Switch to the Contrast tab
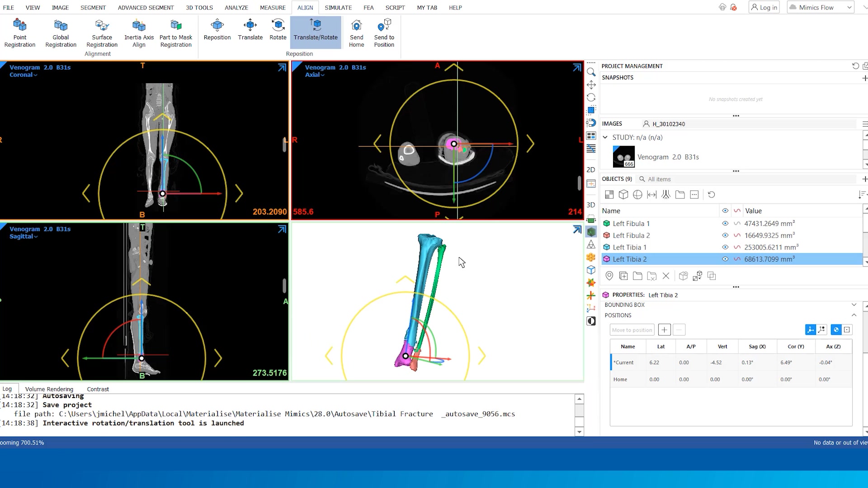This screenshot has width=868, height=488. click(x=98, y=389)
